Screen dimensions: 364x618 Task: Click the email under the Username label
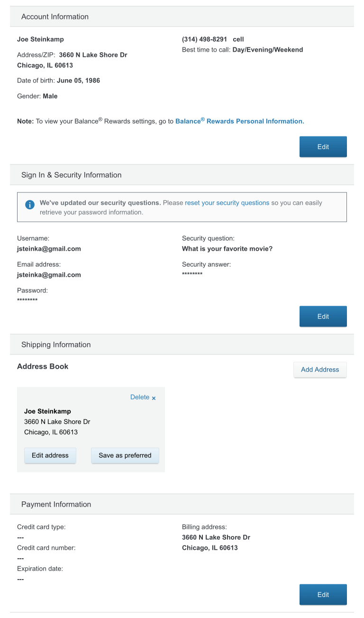click(49, 249)
